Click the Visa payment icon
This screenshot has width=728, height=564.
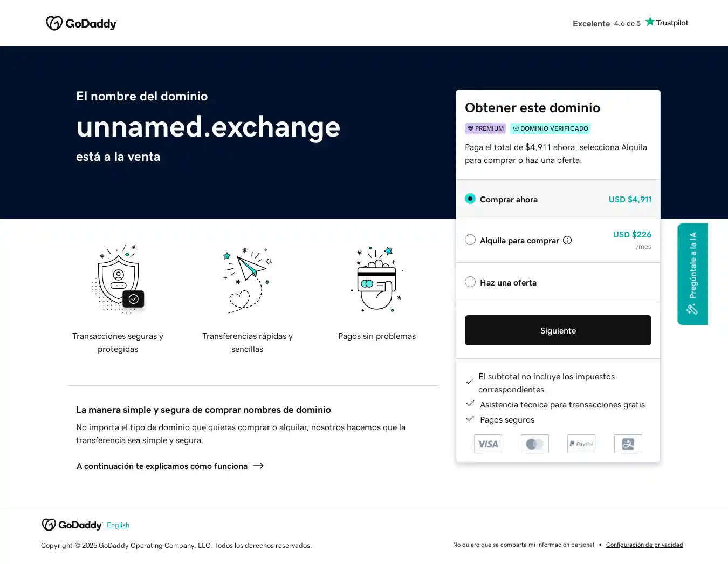pyautogui.click(x=488, y=444)
